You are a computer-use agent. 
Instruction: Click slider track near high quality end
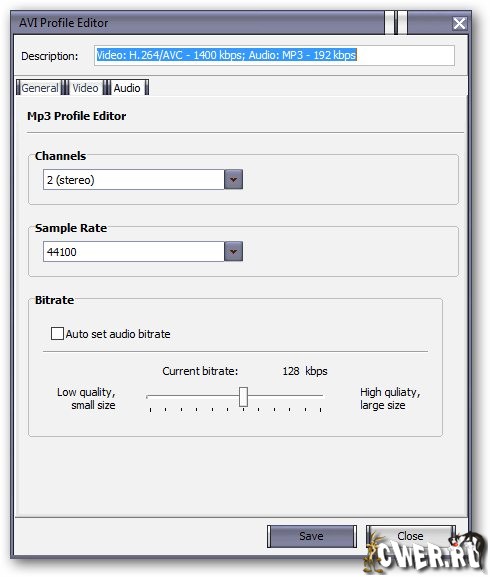[313, 396]
